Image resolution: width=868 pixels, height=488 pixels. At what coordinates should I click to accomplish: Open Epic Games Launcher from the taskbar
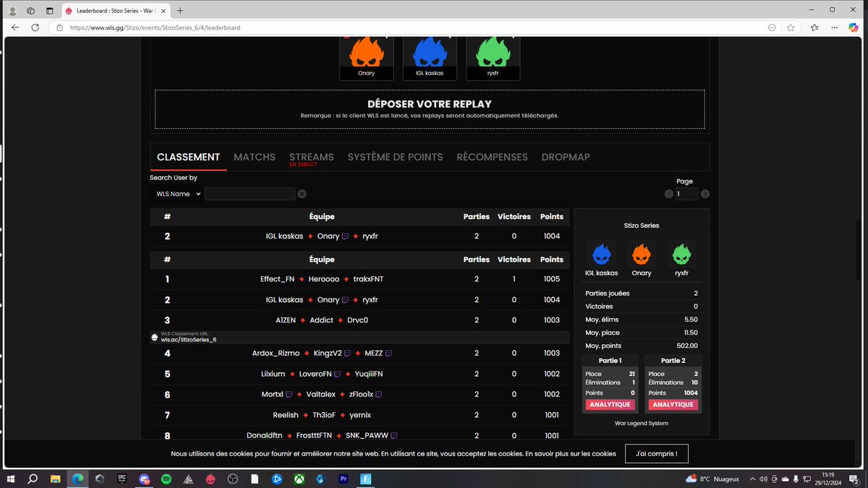pyautogui.click(x=122, y=479)
